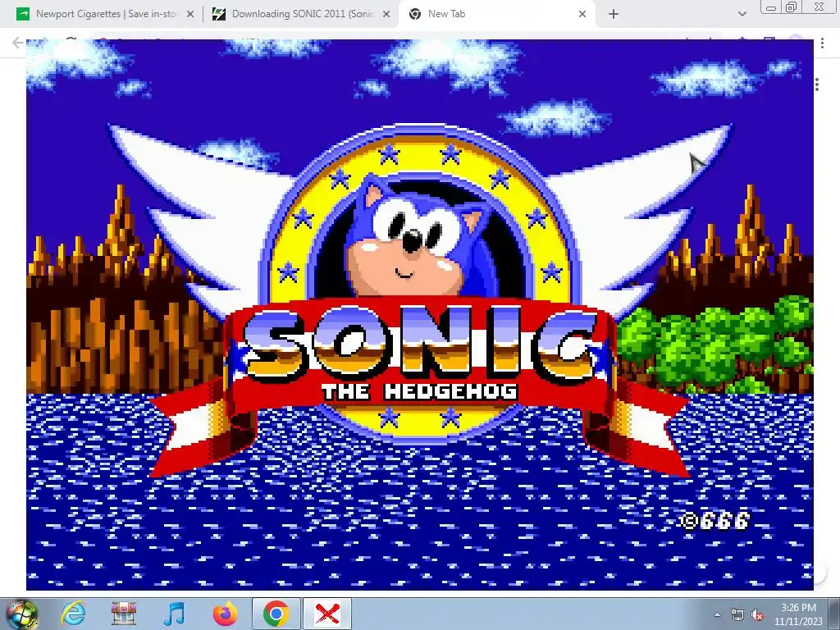
Task: Click the Chrome favicon on New Tab
Action: coord(414,15)
